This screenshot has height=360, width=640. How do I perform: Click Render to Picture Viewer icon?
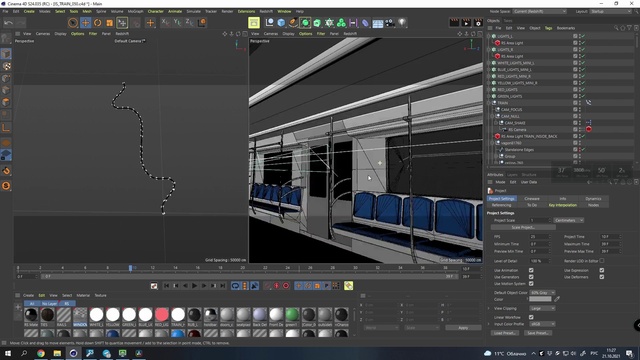(x=466, y=23)
